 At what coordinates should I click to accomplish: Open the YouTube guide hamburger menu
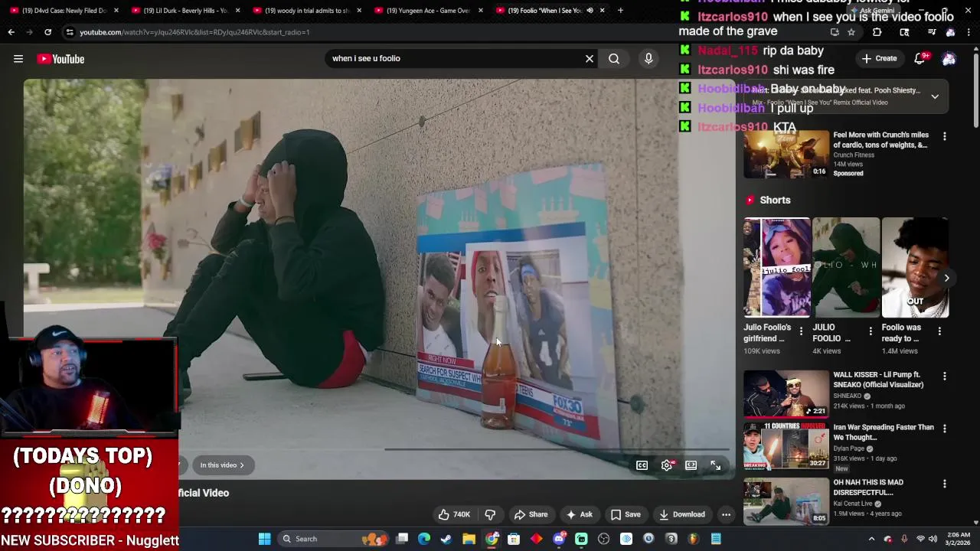pos(18,59)
